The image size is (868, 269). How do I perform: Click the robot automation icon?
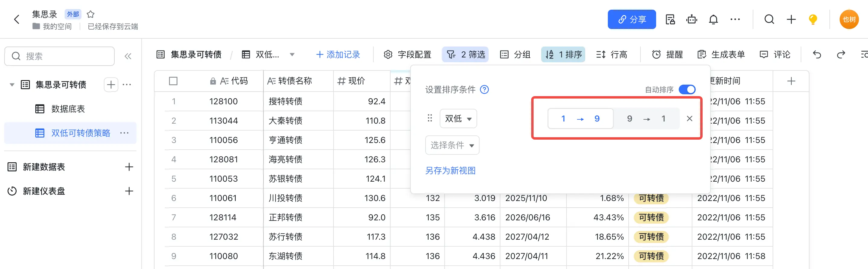click(x=691, y=20)
